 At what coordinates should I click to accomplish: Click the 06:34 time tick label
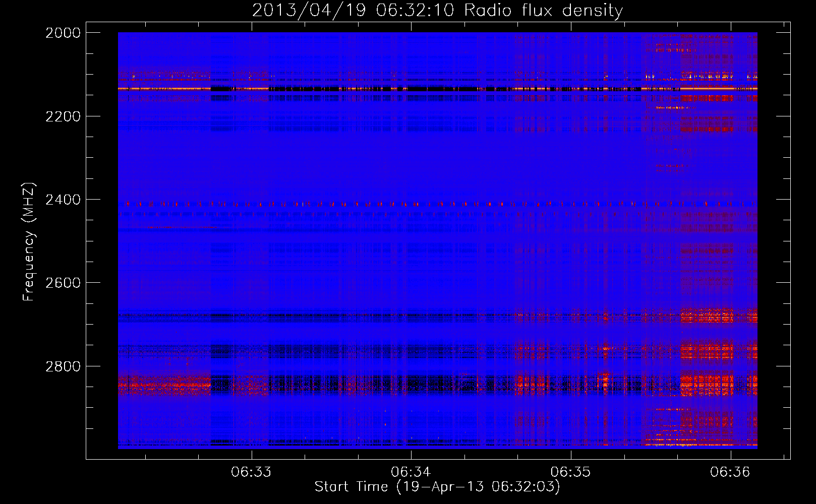pyautogui.click(x=411, y=472)
